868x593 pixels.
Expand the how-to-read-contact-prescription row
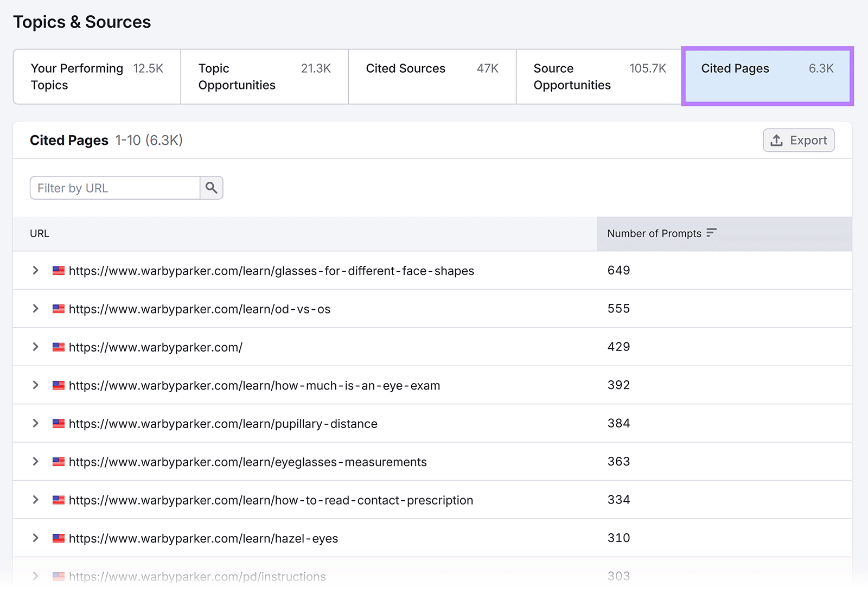36,500
